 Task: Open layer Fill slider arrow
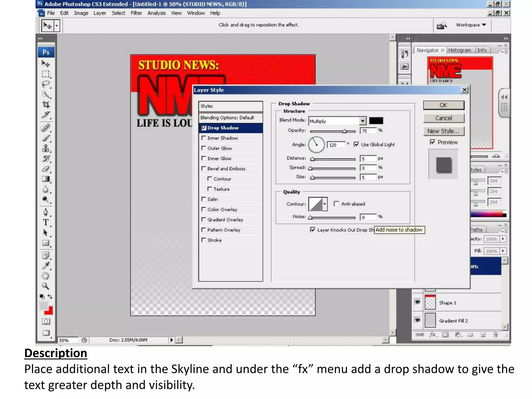coord(503,251)
